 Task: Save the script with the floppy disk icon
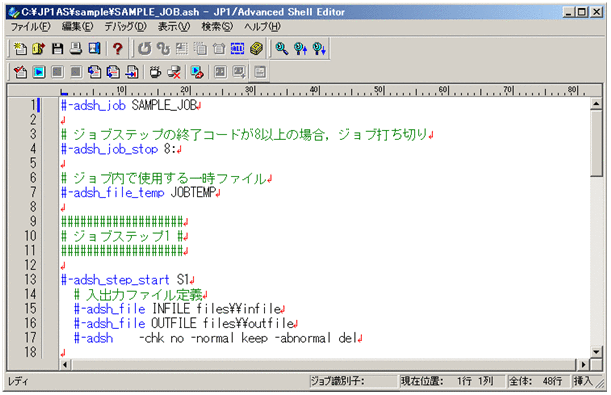(x=57, y=49)
